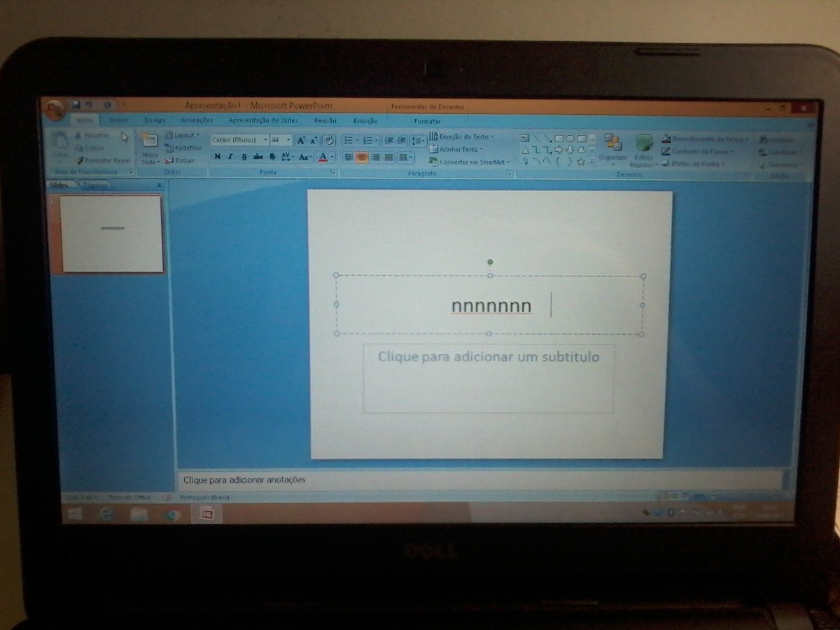This screenshot has width=840, height=630.
Task: Open the Layout dropdown
Action: [x=182, y=135]
